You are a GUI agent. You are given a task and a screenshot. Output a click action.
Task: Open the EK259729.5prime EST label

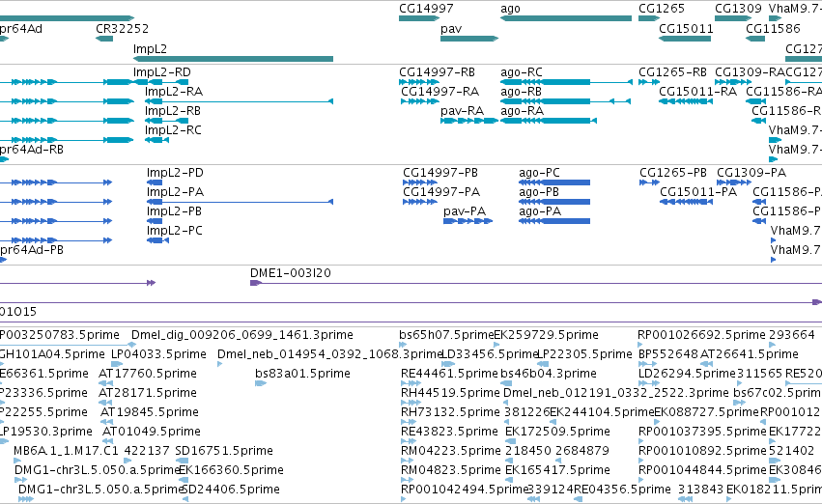(x=547, y=335)
